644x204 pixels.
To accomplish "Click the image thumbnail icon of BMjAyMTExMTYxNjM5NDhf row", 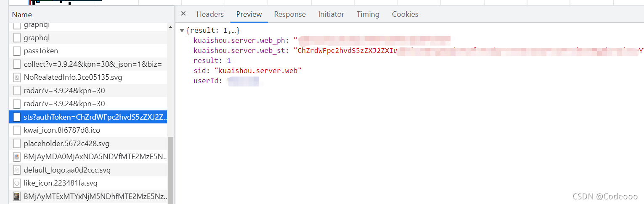I will pyautogui.click(x=17, y=196).
